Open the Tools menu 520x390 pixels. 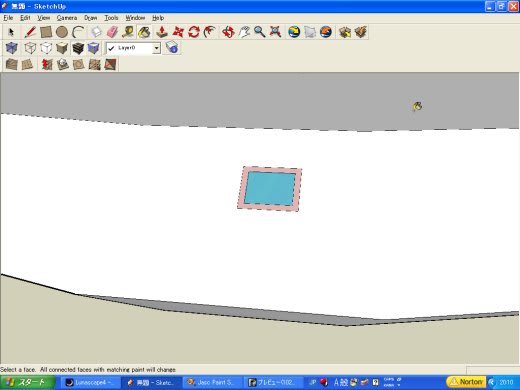111,18
